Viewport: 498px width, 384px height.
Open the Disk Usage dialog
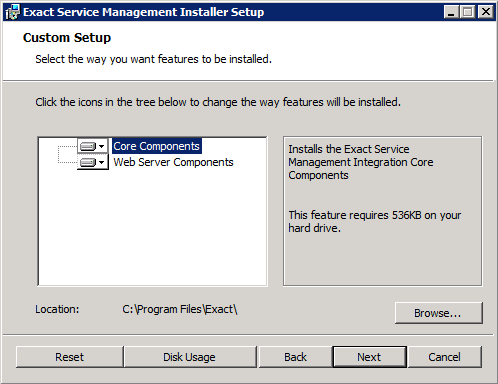click(x=190, y=357)
